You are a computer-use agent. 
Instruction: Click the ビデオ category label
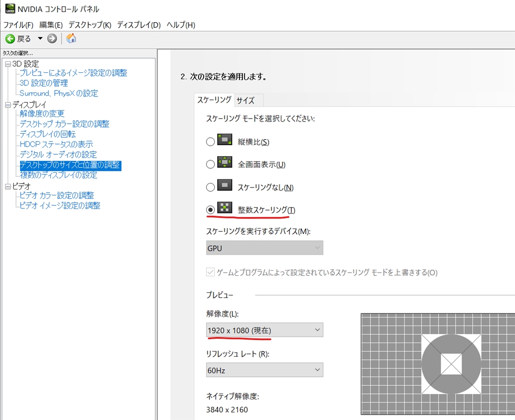(x=22, y=186)
